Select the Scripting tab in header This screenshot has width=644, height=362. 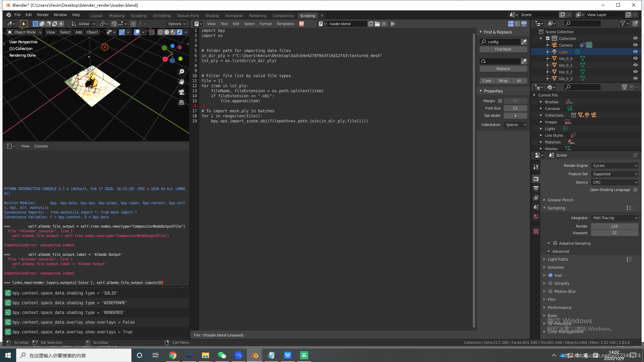(307, 15)
